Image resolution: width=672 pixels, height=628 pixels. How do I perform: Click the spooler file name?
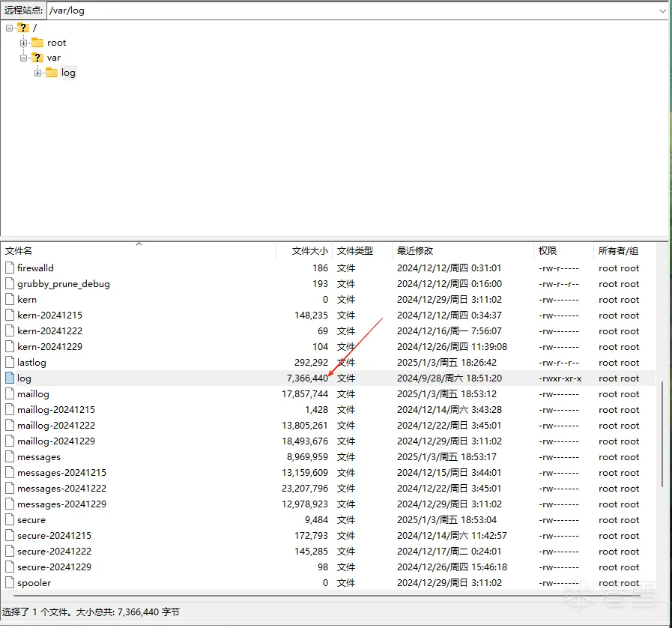[x=34, y=582]
